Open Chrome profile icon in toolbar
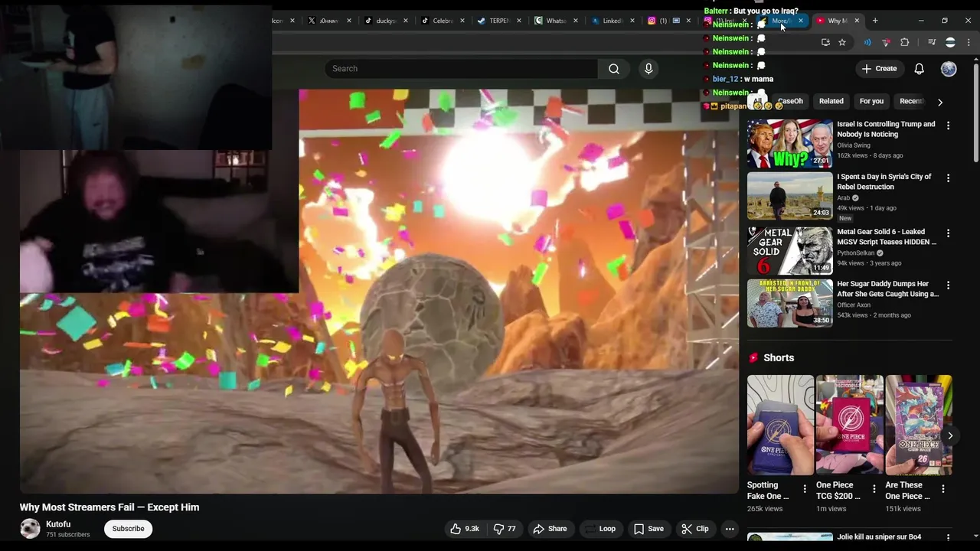The image size is (980, 551). (x=950, y=42)
